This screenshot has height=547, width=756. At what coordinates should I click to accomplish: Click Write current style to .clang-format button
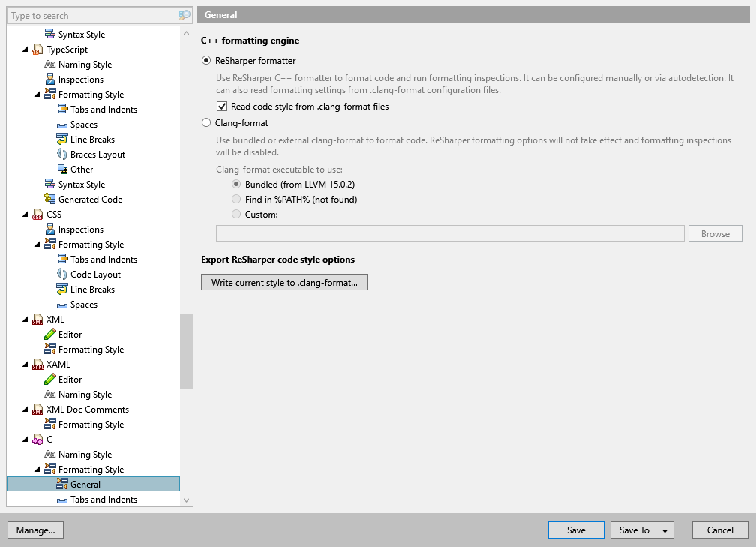point(284,282)
